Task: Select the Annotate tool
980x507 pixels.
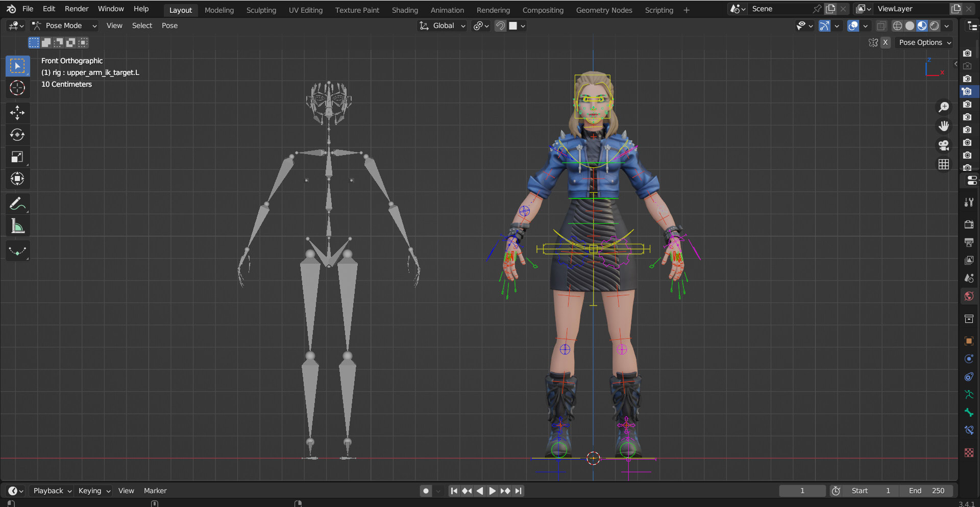Action: (17, 204)
